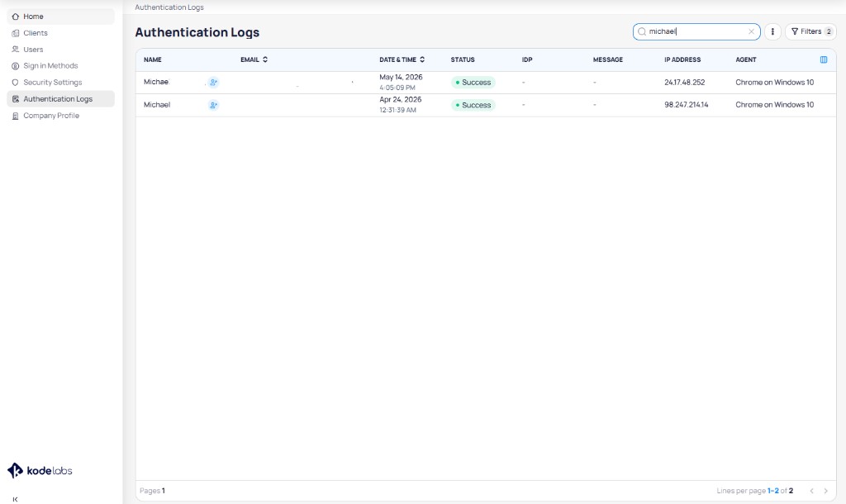The width and height of the screenshot is (846, 504).
Task: Click the Company Profile icon
Action: pyautogui.click(x=15, y=116)
